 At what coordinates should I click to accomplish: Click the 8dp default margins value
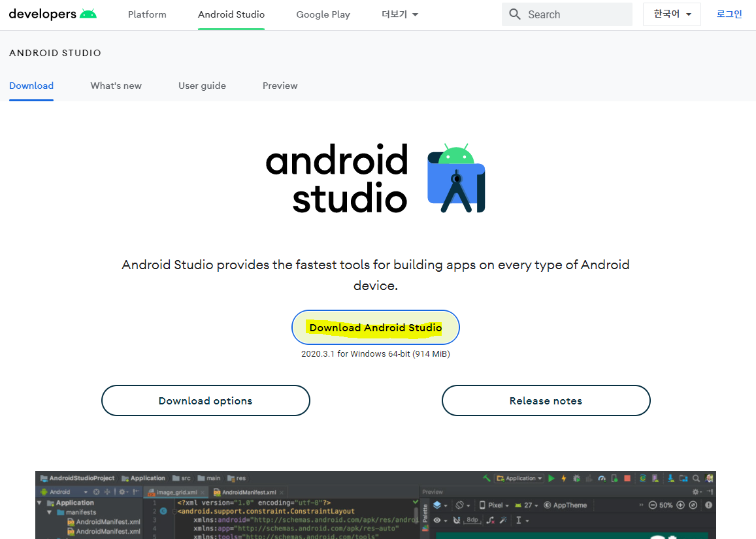pyautogui.click(x=472, y=519)
